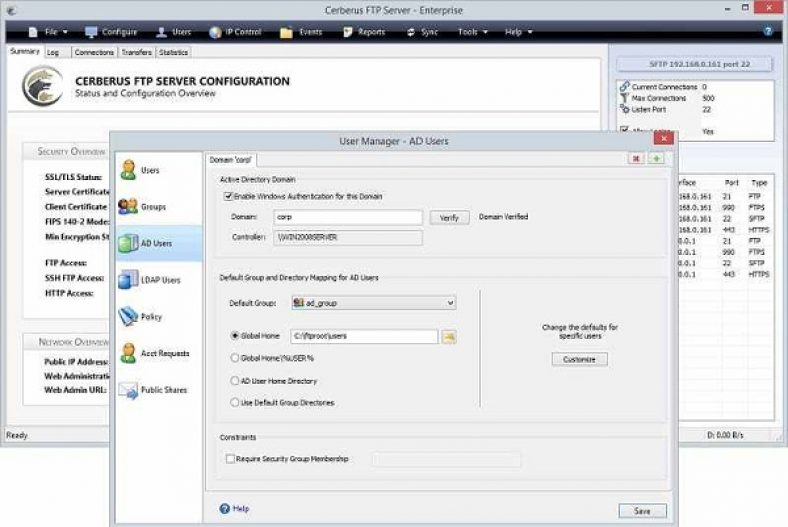Click the Max Connections icon
This screenshot has height=527, width=788.
625,98
